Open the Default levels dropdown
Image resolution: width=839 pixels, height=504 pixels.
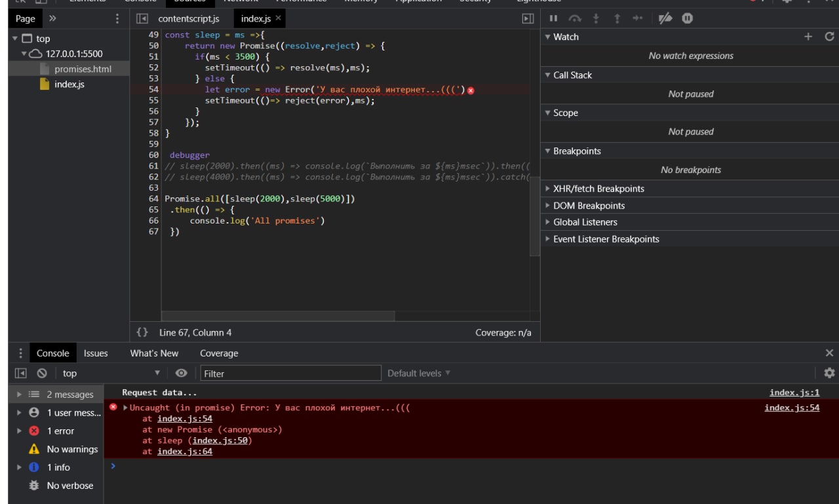click(x=419, y=373)
